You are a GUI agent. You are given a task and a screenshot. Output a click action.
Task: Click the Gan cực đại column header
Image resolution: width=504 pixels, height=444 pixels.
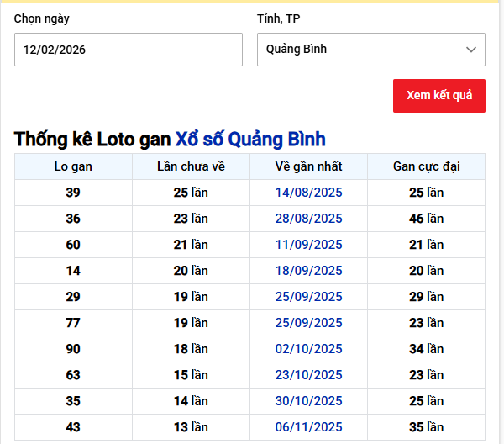426,166
